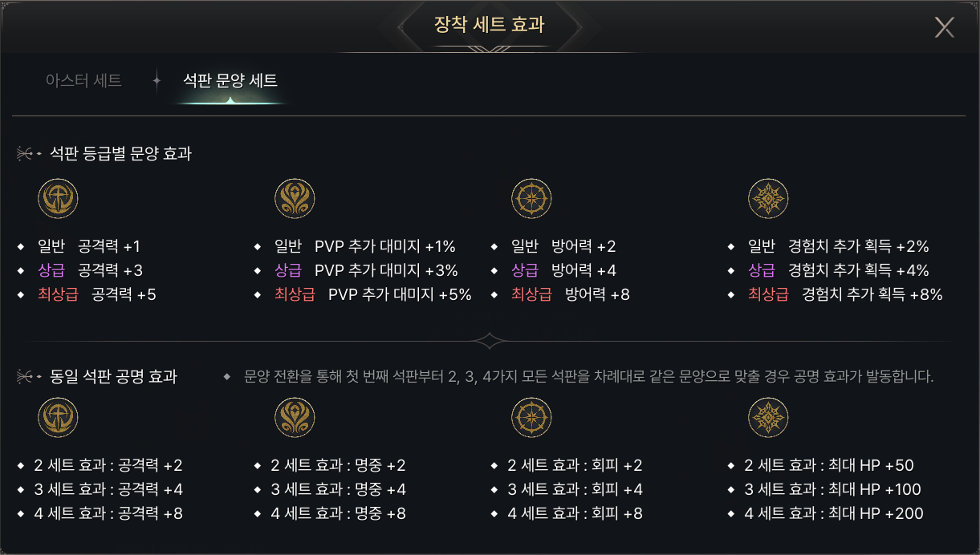Image resolution: width=980 pixels, height=555 pixels.
Task: Click the defense (방어력) emblem icon
Action: 531,199
